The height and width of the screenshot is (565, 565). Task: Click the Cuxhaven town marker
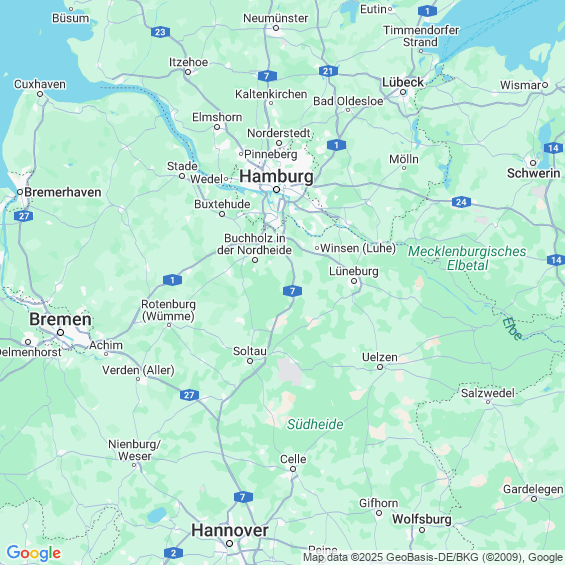click(x=40, y=94)
